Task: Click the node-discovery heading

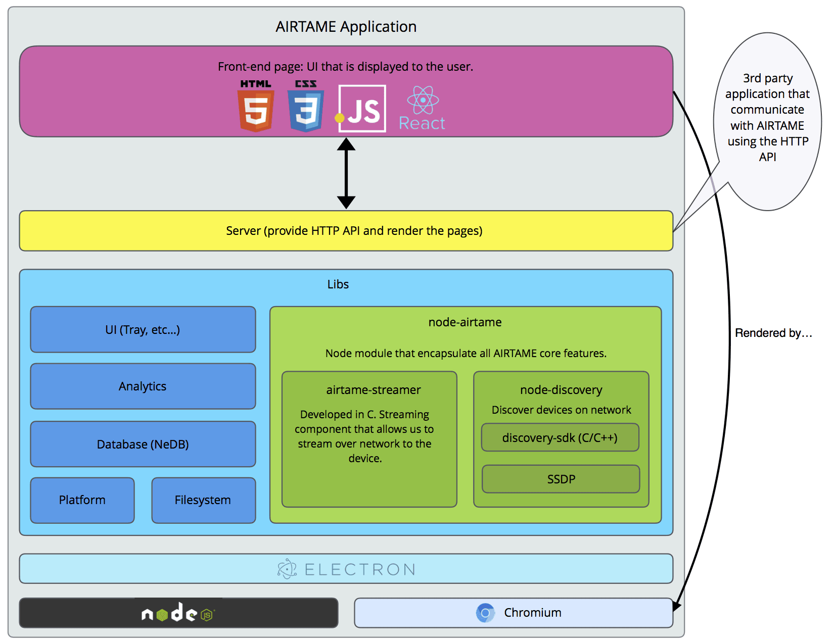Action: 561,390
